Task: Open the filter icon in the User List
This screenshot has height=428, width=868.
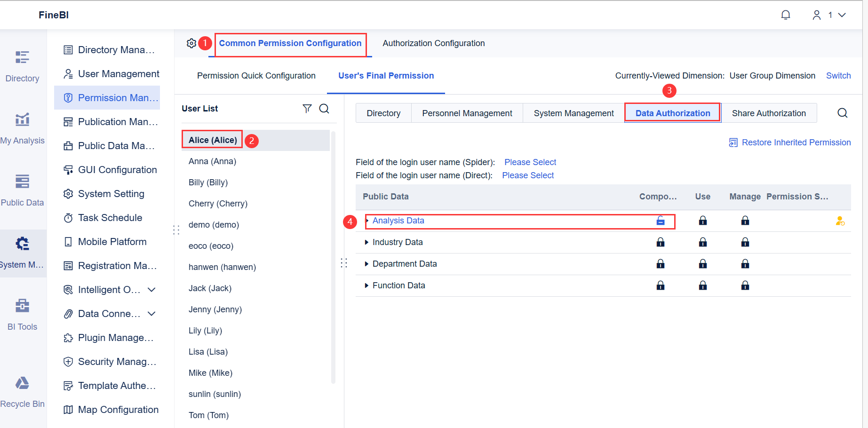Action: (307, 109)
